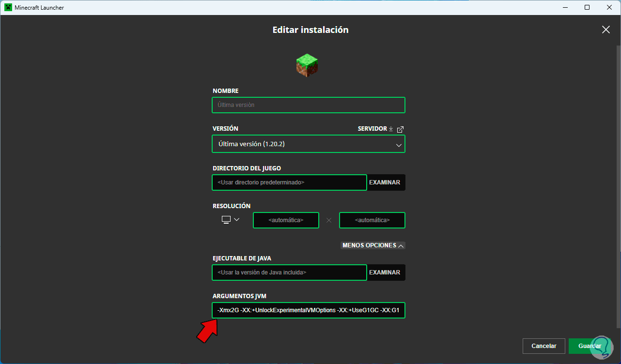
Task: Minimize the Minecraft Launcher window
Action: point(565,7)
